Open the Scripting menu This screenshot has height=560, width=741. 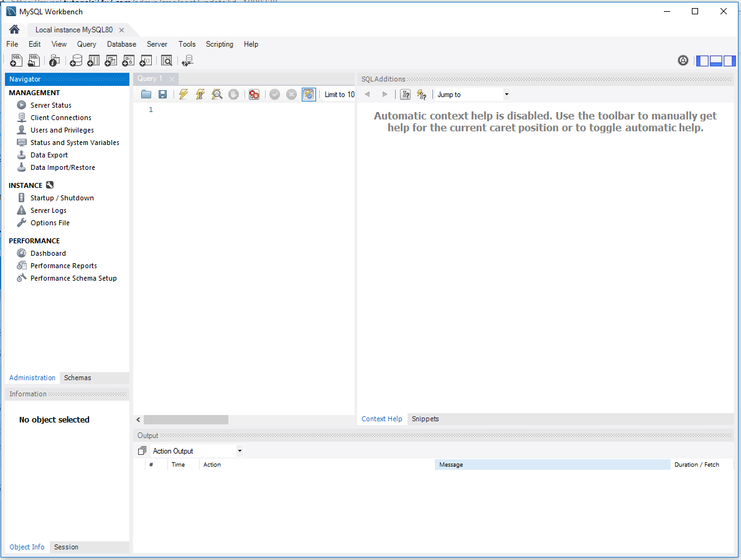click(x=219, y=44)
